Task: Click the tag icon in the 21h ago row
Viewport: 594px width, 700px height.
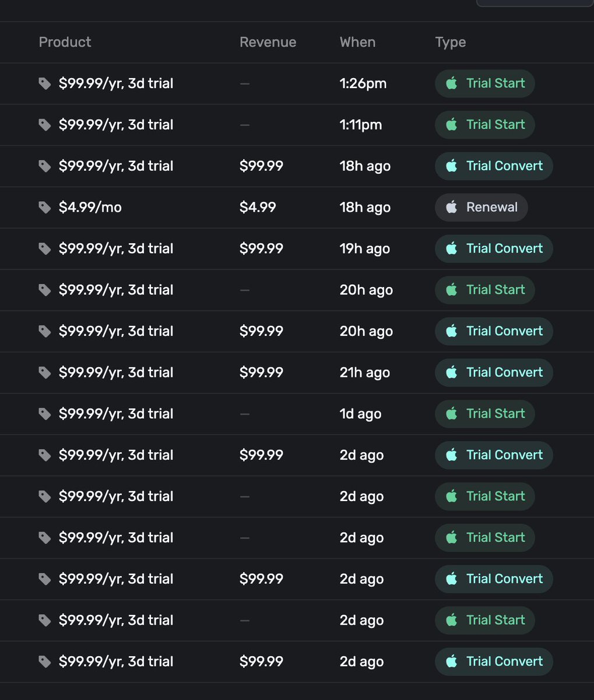Action: click(x=45, y=373)
